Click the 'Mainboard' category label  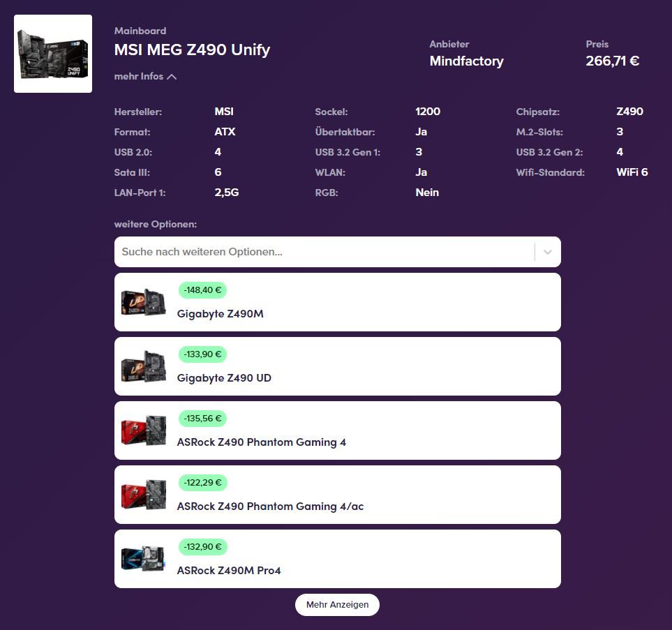[140, 31]
